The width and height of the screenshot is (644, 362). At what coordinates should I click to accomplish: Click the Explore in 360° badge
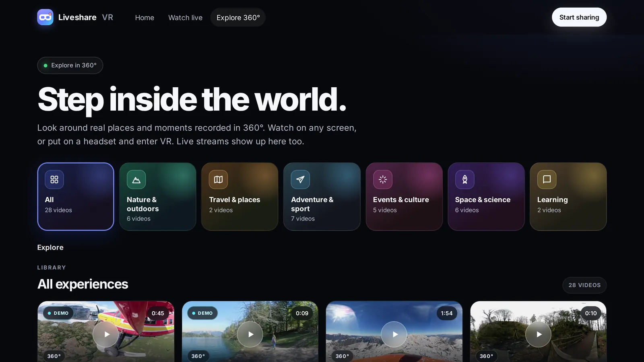click(70, 65)
